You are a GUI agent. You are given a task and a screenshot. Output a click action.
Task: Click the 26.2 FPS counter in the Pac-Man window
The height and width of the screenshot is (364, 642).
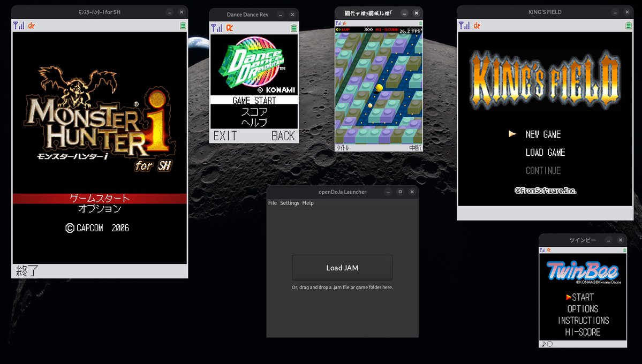pyautogui.click(x=410, y=31)
